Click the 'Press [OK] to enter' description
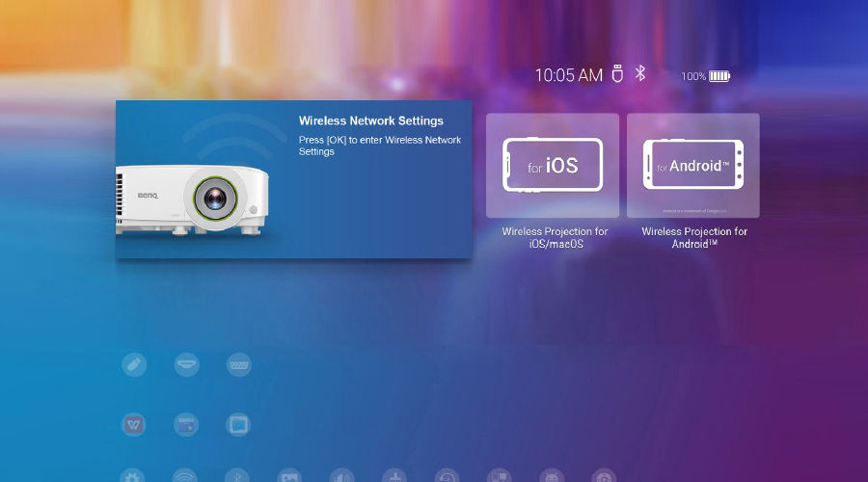 (380, 146)
